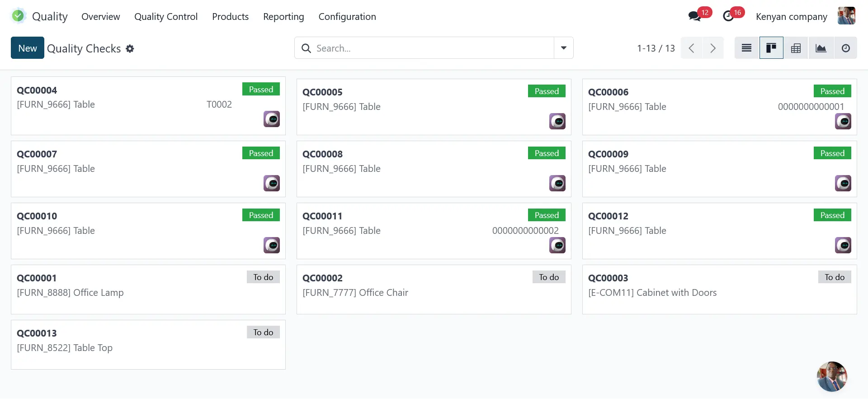Switch to pivot table view
Viewport: 868px width, 399px height.
(x=796, y=48)
